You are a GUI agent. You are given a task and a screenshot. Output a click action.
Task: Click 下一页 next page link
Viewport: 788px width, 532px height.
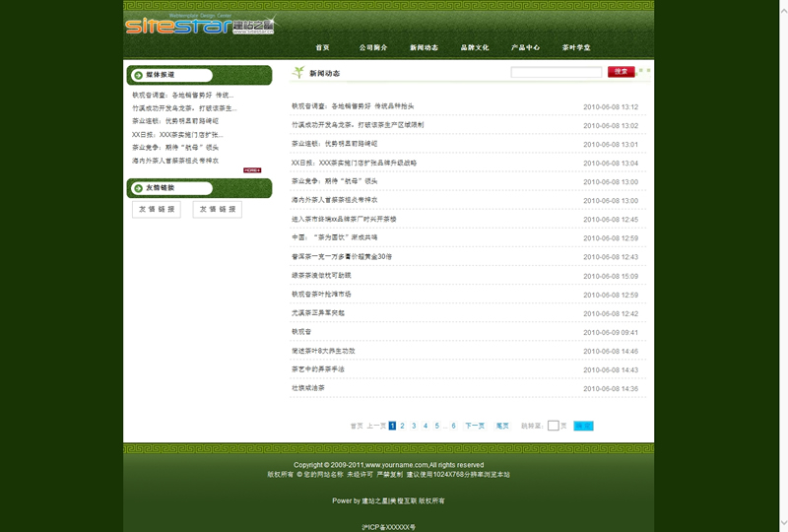pos(475,426)
